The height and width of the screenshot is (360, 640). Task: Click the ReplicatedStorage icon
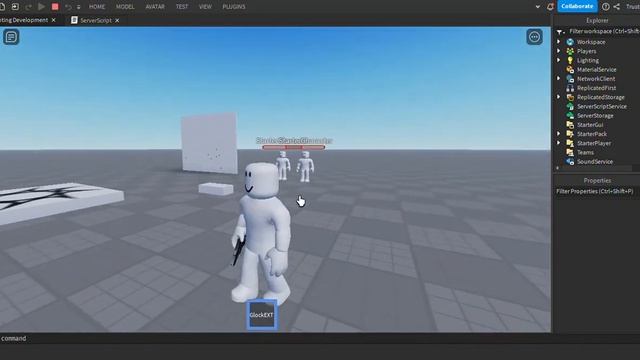click(570, 97)
